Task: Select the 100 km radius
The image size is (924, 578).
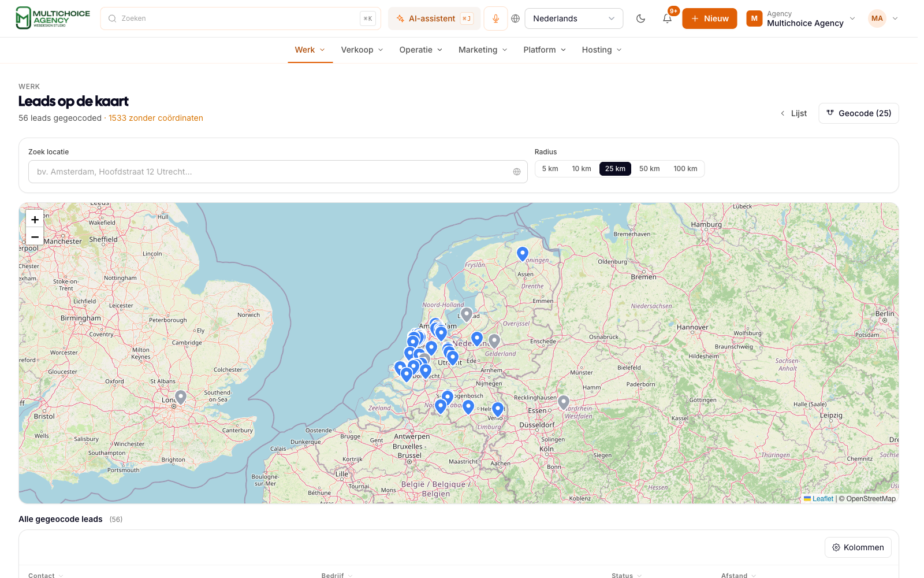Action: tap(685, 169)
